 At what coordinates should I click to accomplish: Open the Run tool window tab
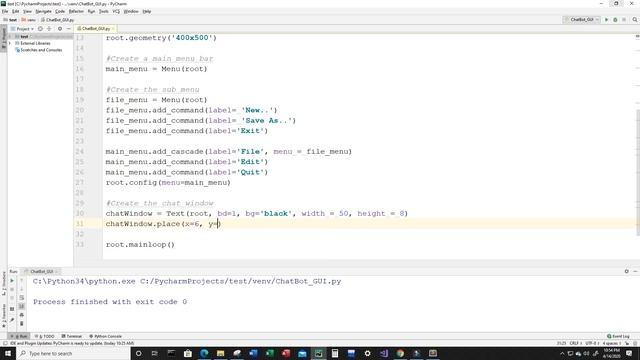pos(19,336)
